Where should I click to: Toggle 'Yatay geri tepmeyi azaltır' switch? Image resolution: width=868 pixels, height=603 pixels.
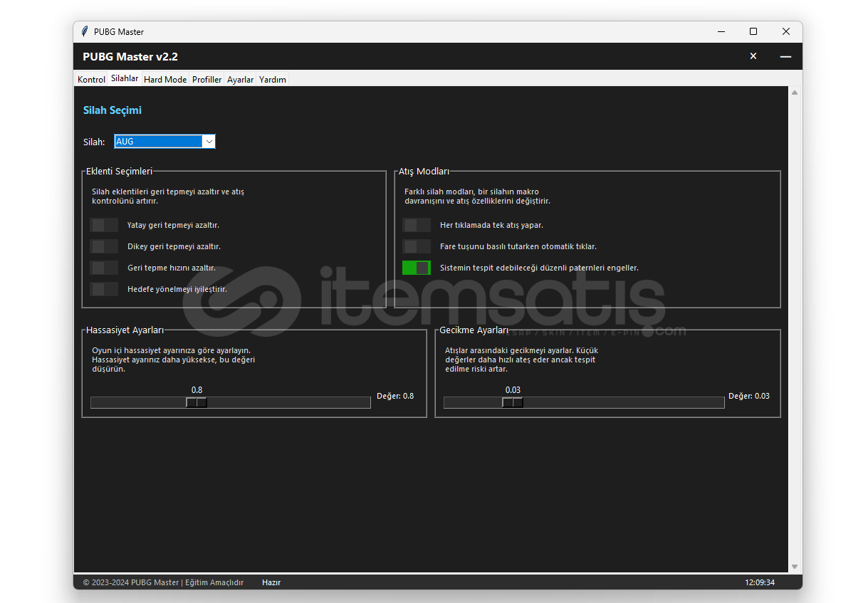tap(104, 225)
